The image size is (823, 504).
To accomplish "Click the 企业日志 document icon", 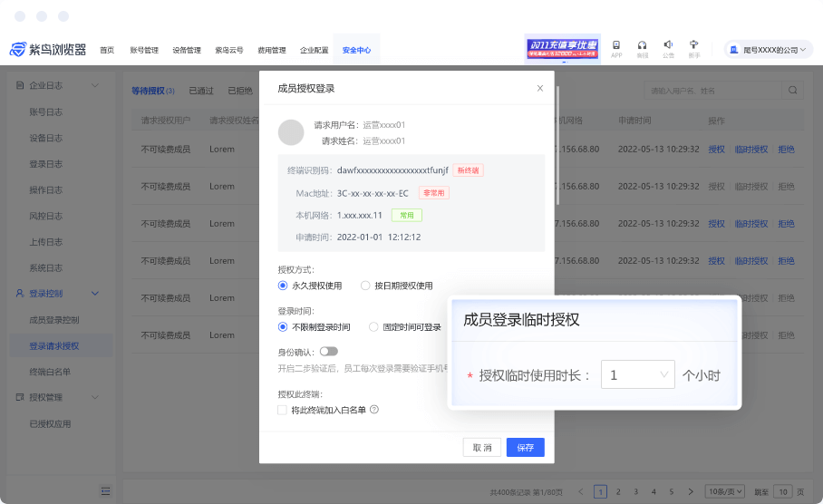I will [x=20, y=85].
